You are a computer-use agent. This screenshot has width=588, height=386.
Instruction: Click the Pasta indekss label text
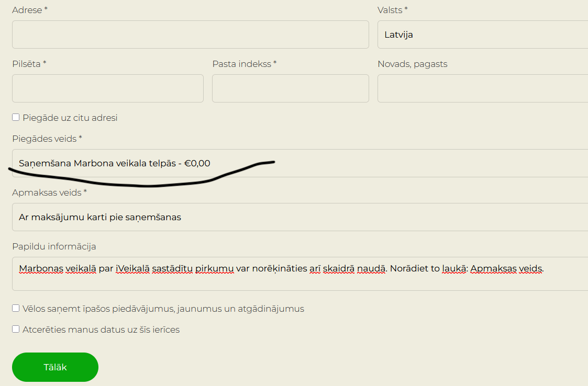pyautogui.click(x=245, y=64)
